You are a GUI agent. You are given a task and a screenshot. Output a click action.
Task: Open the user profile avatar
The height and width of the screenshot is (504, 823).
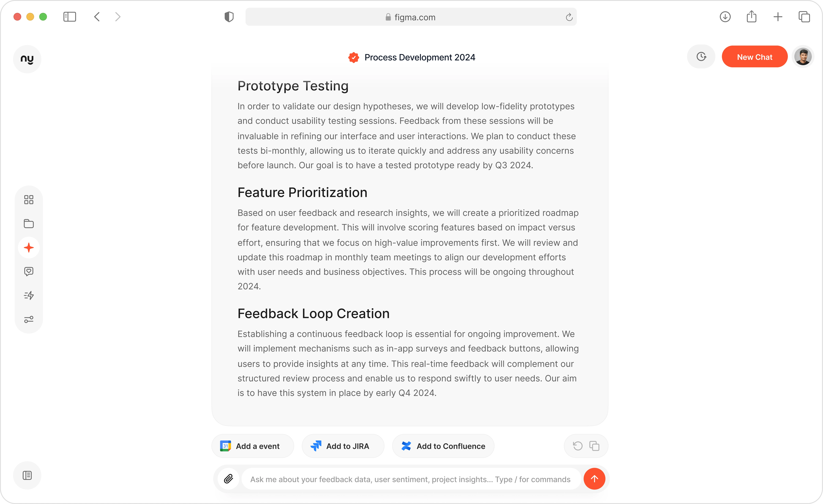pyautogui.click(x=803, y=57)
